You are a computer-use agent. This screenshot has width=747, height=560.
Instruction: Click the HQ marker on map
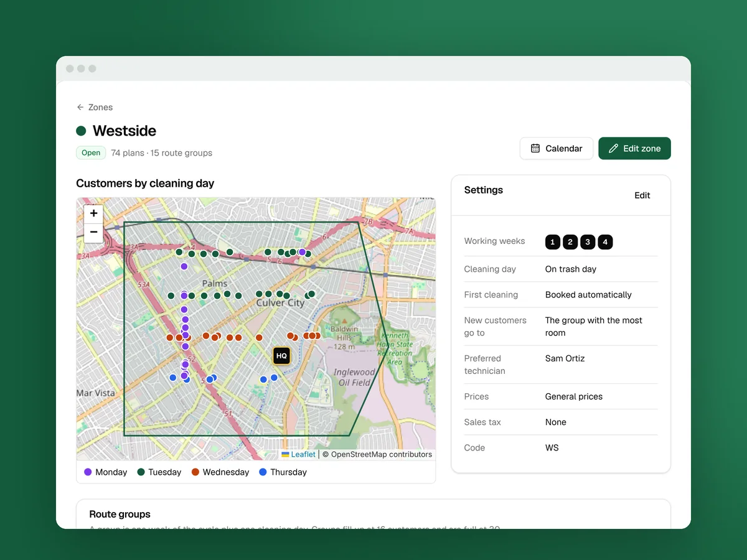pyautogui.click(x=281, y=355)
